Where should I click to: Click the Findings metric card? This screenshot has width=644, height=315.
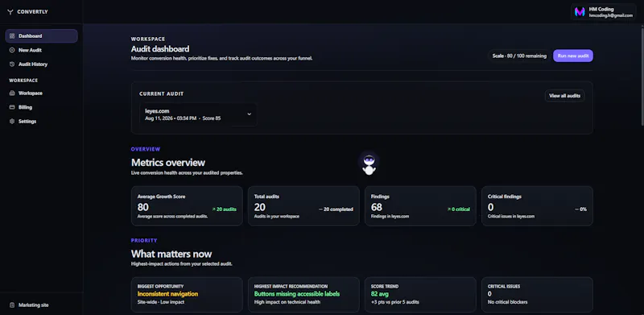click(x=420, y=206)
